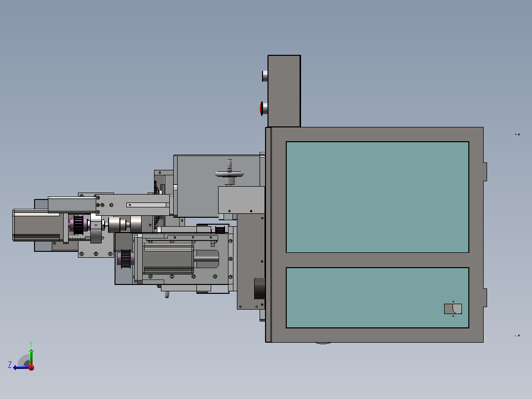Image resolution: width=532 pixels, height=399 pixels.
Task: Select the mounting block beneath the handwheel
Action: pyautogui.click(x=241, y=199)
